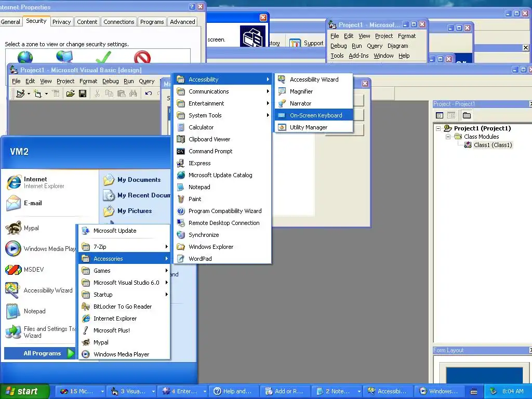This screenshot has height=399, width=532.
Task: Open BitLocker To Go Reader
Action: tap(124, 307)
